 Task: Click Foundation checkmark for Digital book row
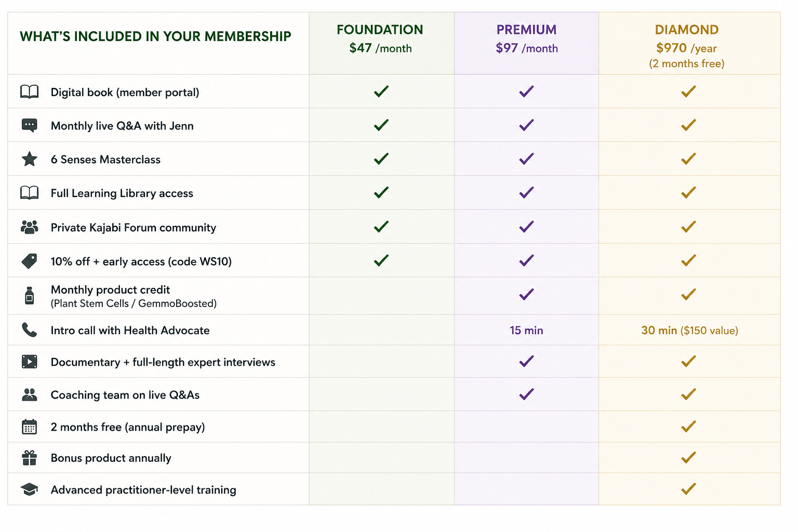381,91
